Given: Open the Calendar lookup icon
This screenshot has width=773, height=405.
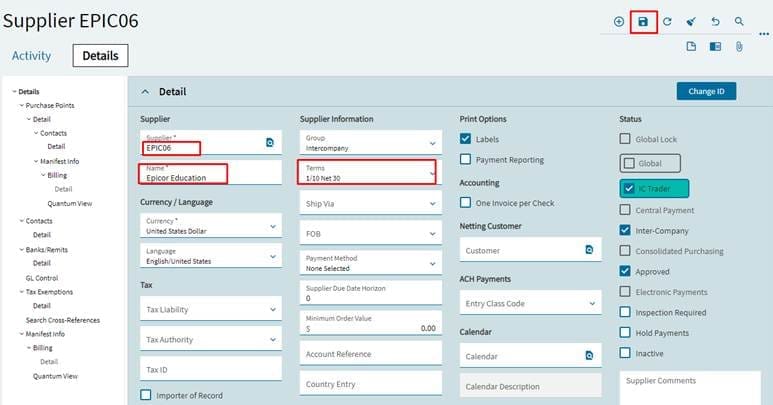Looking at the screenshot, I should click(x=589, y=355).
